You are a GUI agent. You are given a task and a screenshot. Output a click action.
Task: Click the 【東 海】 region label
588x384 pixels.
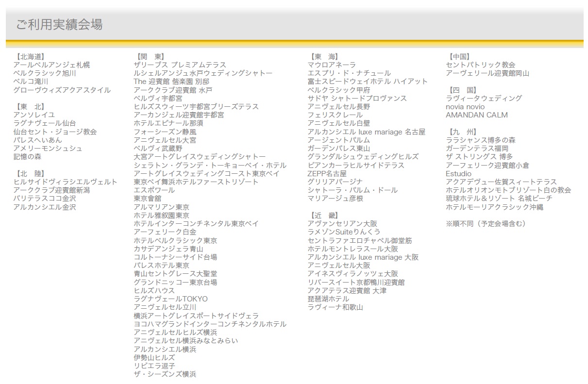tap(324, 56)
